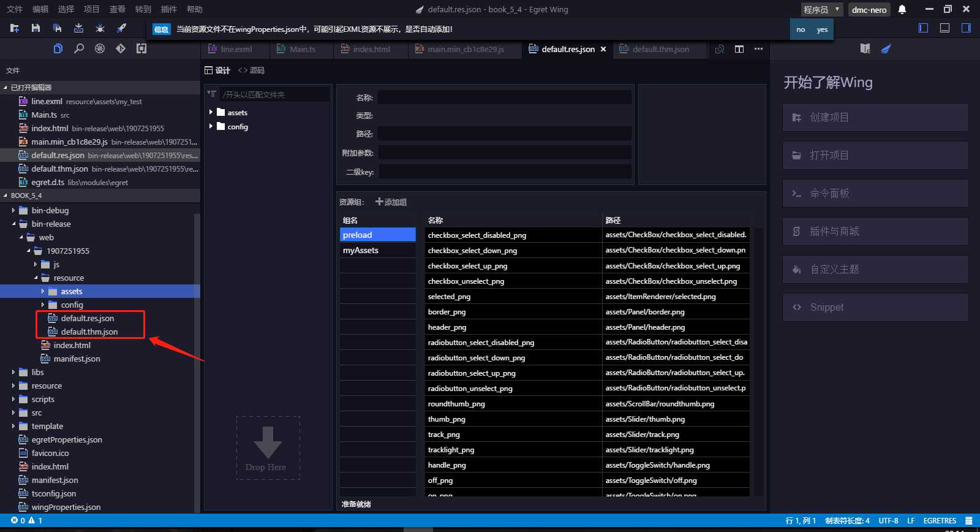Image resolution: width=980 pixels, height=532 pixels.
Task: Click the folder filter input field
Action: 275,94
